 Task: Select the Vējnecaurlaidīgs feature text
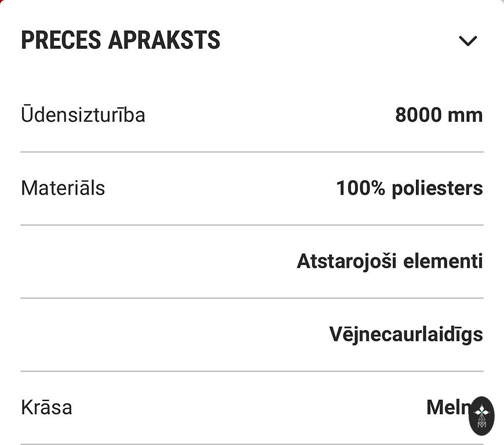click(x=406, y=334)
